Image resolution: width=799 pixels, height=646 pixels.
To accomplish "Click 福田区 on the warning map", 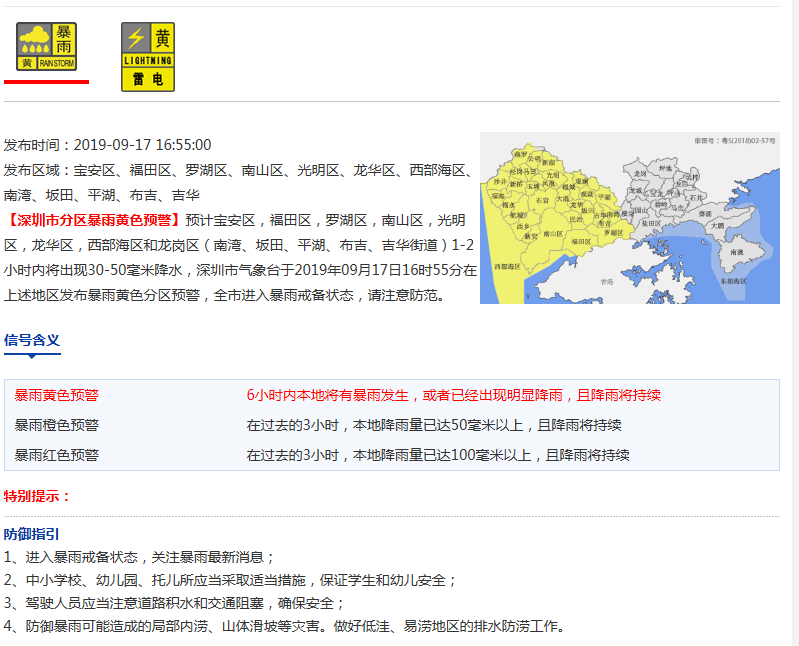I will (581, 241).
